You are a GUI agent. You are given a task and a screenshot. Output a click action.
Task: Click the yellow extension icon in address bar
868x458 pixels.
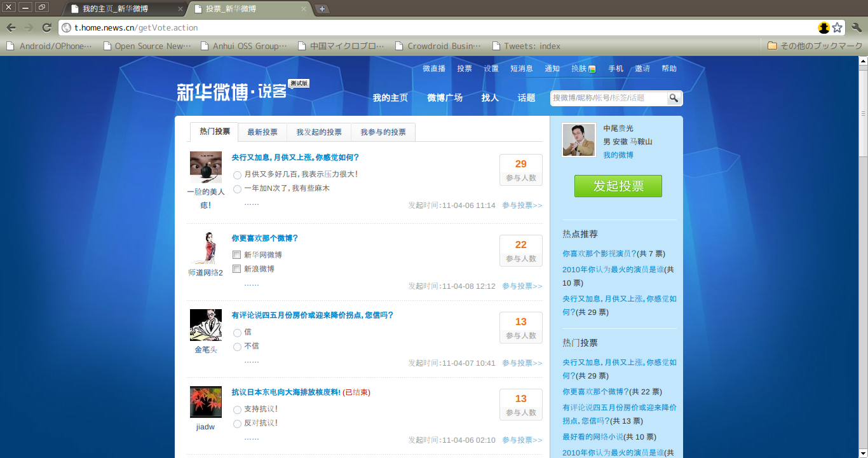click(x=824, y=27)
